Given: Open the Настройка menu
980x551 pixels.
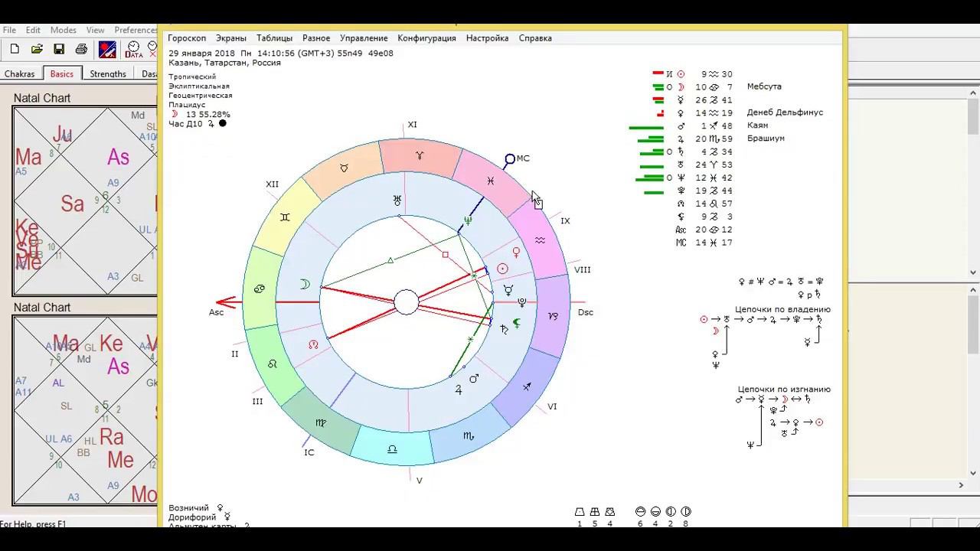Looking at the screenshot, I should (487, 38).
